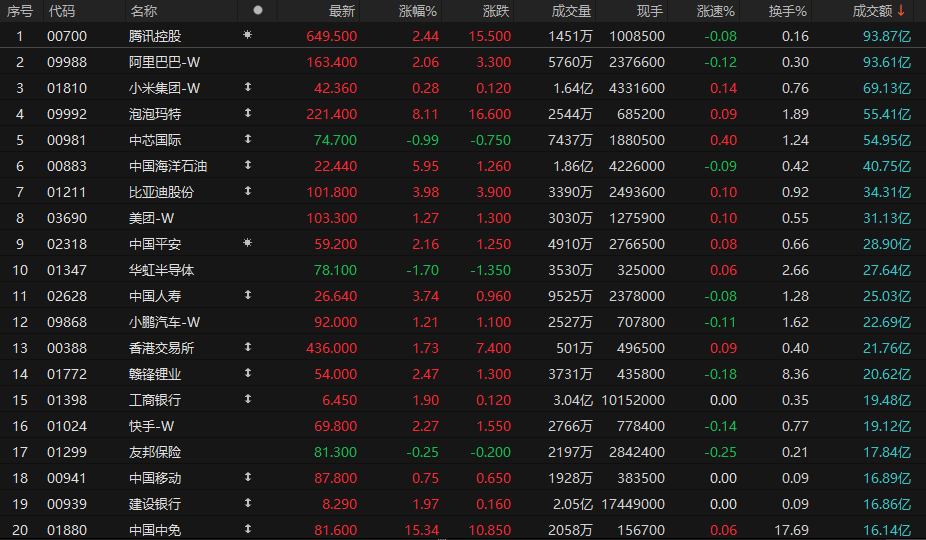The image size is (926, 540).
Task: Select the 中国移动 stock name
Action: click(x=155, y=478)
